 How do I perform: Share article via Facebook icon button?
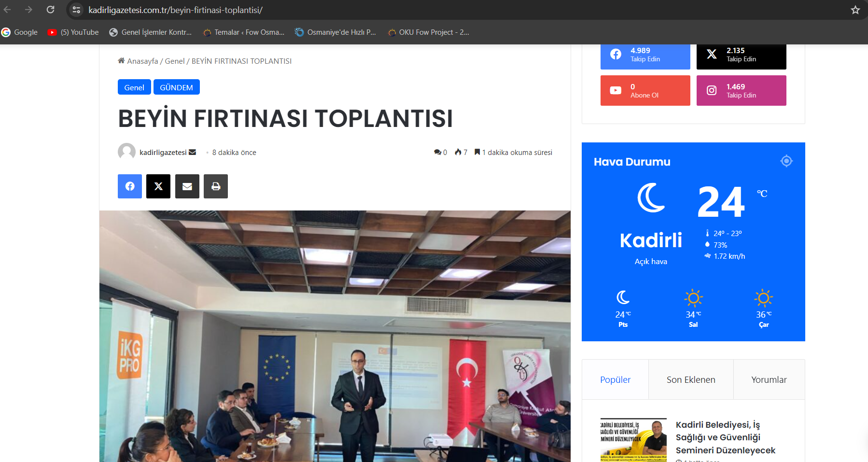(130, 186)
